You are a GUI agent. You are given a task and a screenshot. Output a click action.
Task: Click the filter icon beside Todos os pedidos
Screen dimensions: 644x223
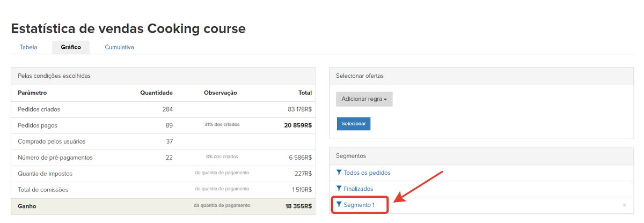tap(339, 173)
